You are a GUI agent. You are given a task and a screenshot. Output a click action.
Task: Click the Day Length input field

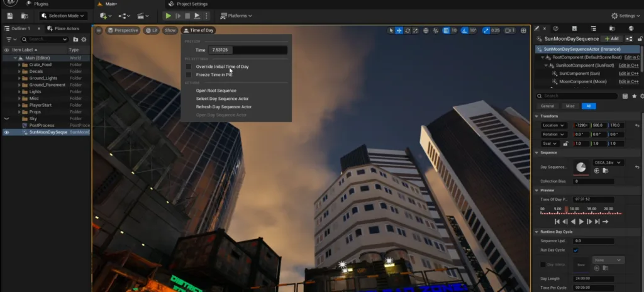pyautogui.click(x=594, y=279)
